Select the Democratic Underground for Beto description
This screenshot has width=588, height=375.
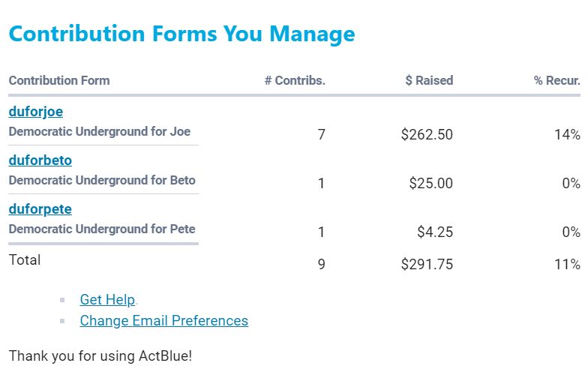(102, 180)
